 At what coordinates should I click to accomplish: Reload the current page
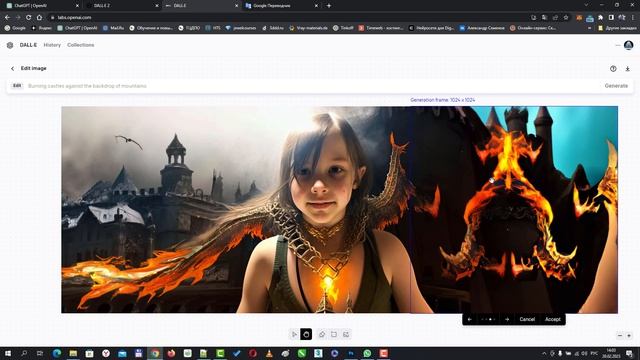(29, 18)
